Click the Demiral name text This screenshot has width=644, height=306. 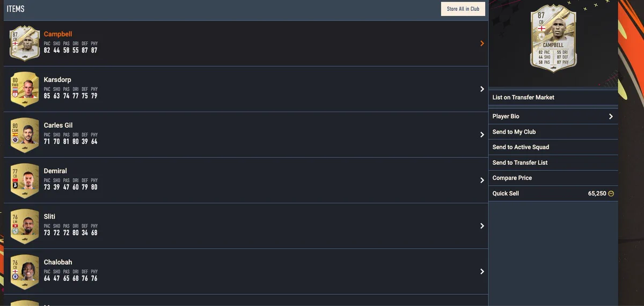coord(55,171)
